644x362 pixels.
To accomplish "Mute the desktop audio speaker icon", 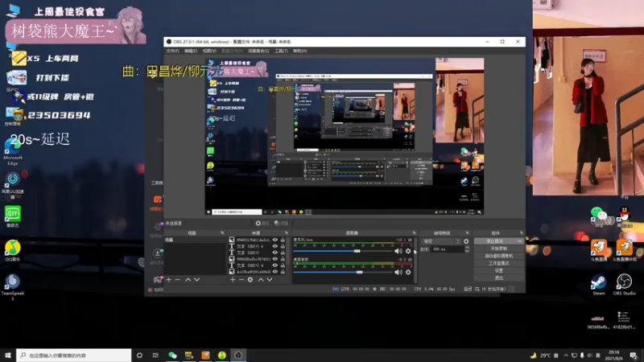I will pos(398,272).
